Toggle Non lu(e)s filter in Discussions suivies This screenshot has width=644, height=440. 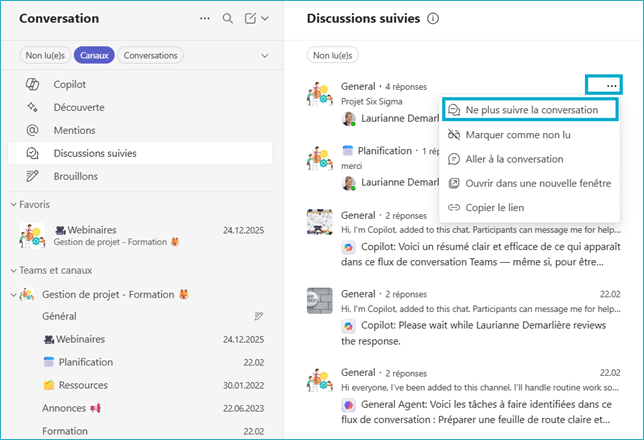[333, 55]
